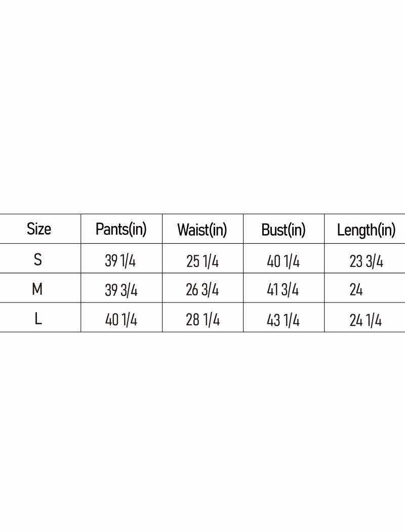
Task: Select waist value 26 3/4
Action: pyautogui.click(x=202, y=290)
